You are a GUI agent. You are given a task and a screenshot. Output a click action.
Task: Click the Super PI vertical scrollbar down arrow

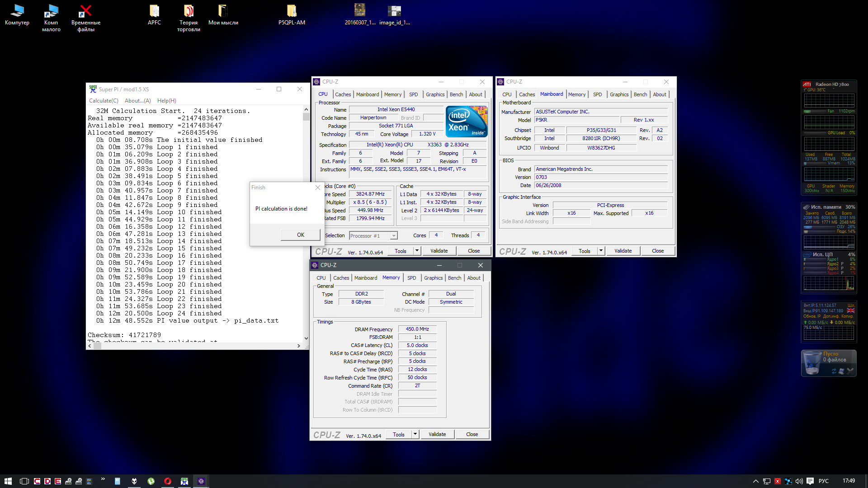tap(306, 338)
